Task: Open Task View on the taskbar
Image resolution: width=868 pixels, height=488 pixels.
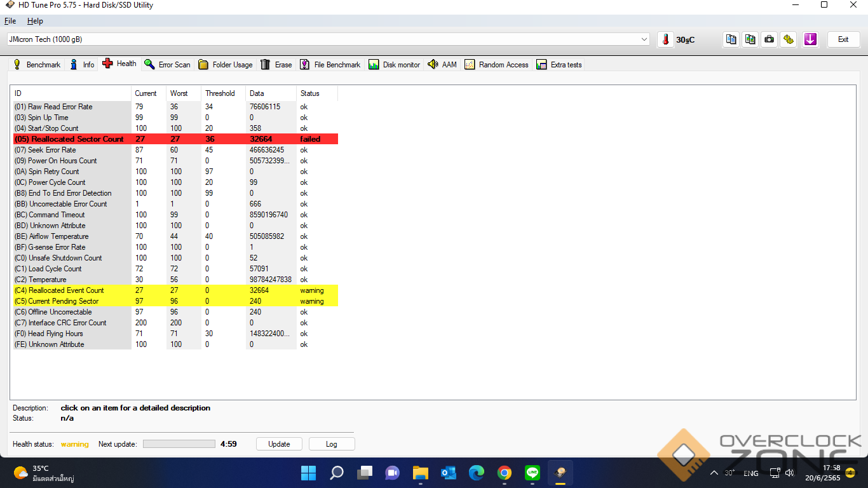Action: [x=364, y=473]
